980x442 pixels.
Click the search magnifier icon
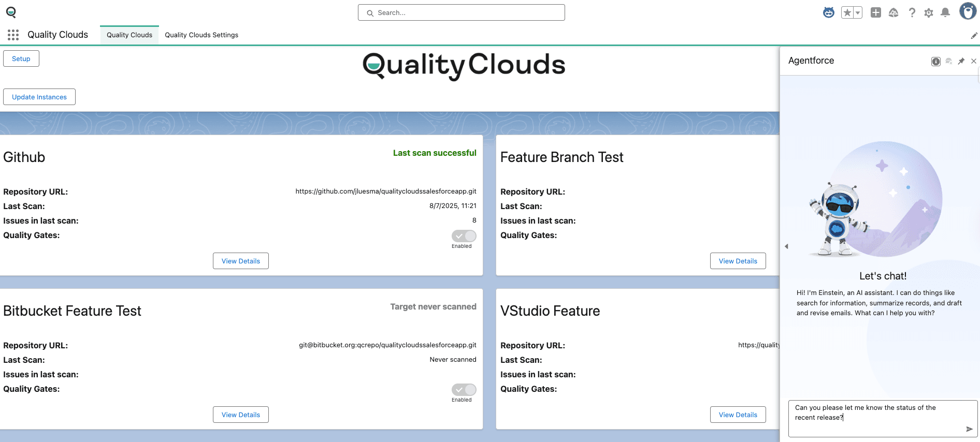[x=370, y=13]
